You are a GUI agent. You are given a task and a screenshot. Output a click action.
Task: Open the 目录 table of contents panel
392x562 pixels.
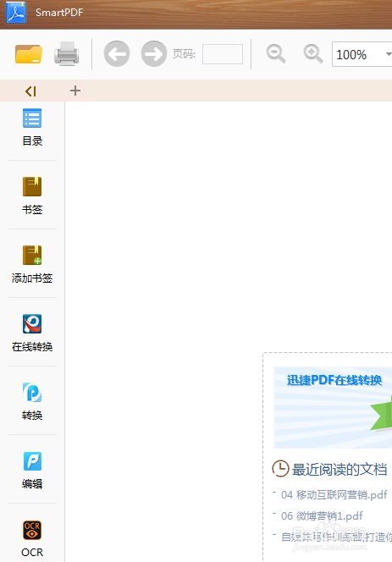32,128
